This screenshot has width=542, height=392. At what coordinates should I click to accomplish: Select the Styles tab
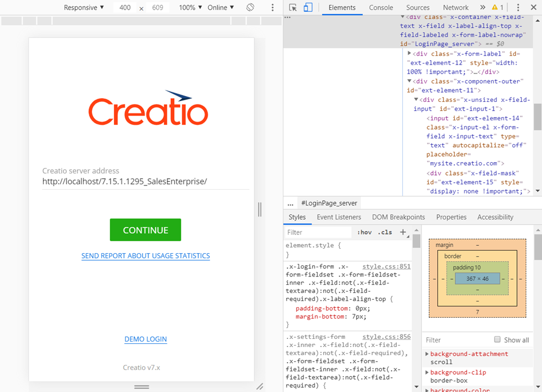point(297,217)
